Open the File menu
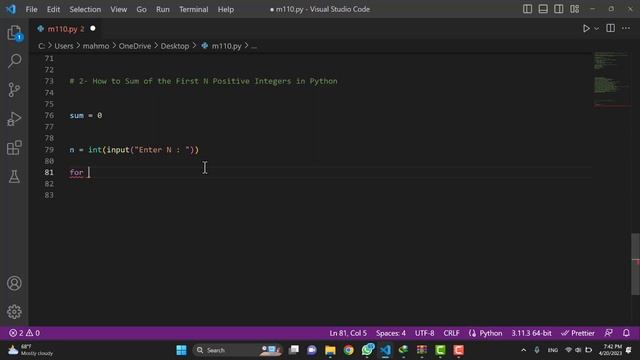640x360 pixels. (x=31, y=9)
